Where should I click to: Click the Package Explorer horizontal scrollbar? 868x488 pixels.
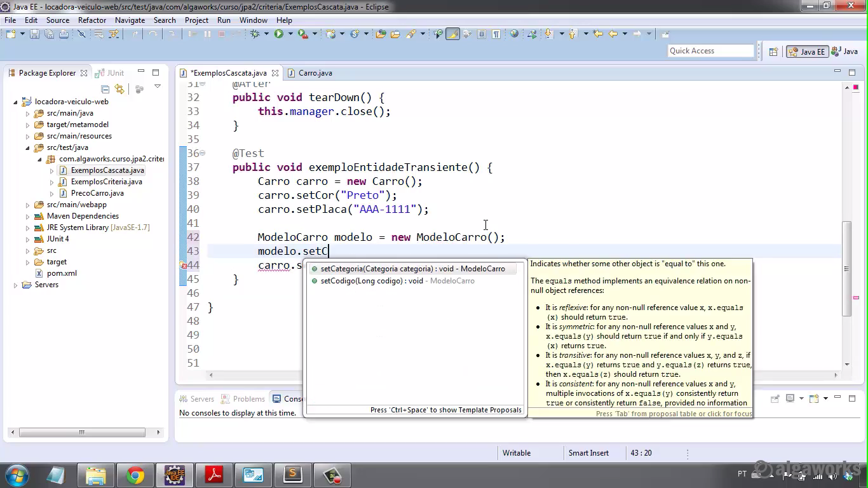81,432
